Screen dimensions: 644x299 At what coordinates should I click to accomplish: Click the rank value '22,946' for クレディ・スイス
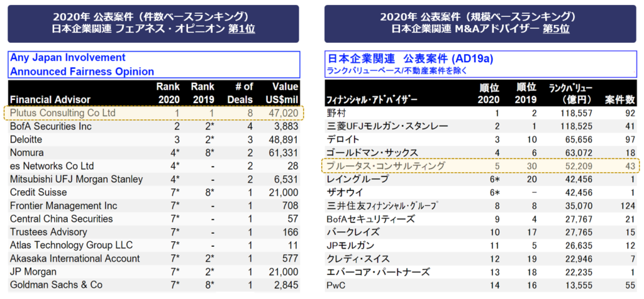579,258
